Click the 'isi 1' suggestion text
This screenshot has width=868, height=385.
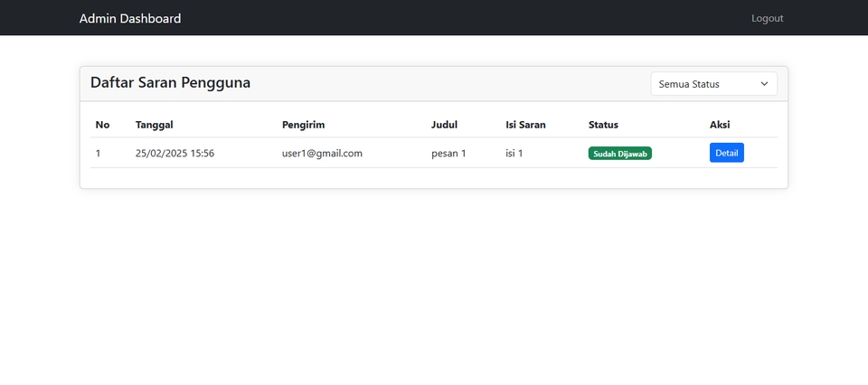[514, 154]
